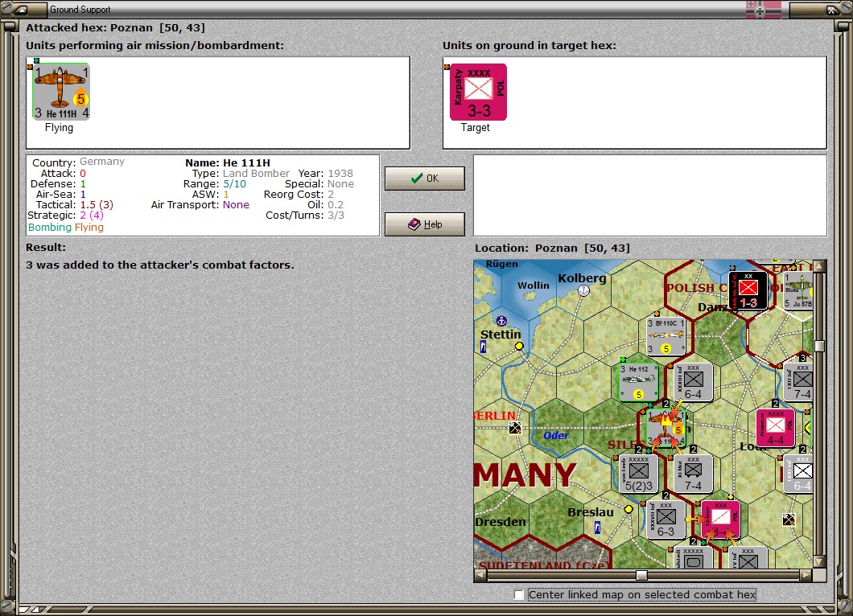
Task: Click the Bf 110C fighter counter on map
Action: pyautogui.click(x=666, y=336)
